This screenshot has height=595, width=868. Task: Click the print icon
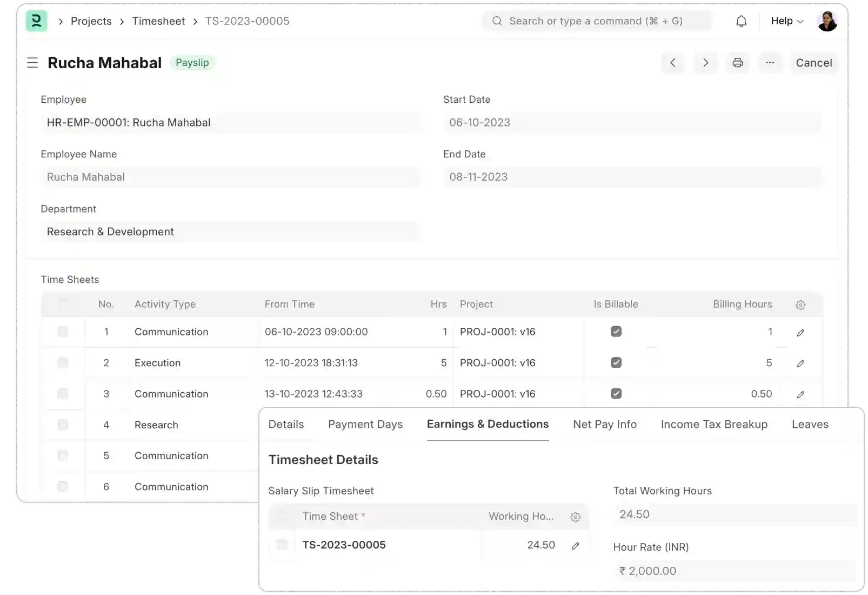[738, 63]
